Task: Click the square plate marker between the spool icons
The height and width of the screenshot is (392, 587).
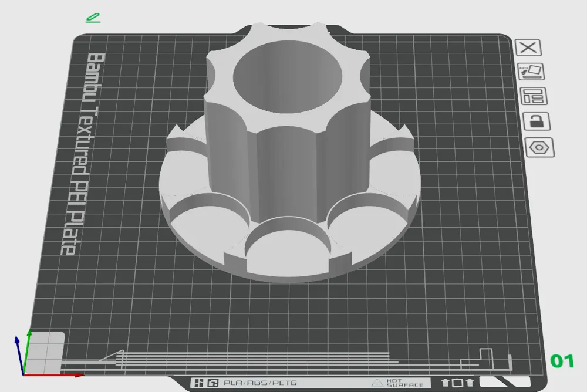Action: 457,382
